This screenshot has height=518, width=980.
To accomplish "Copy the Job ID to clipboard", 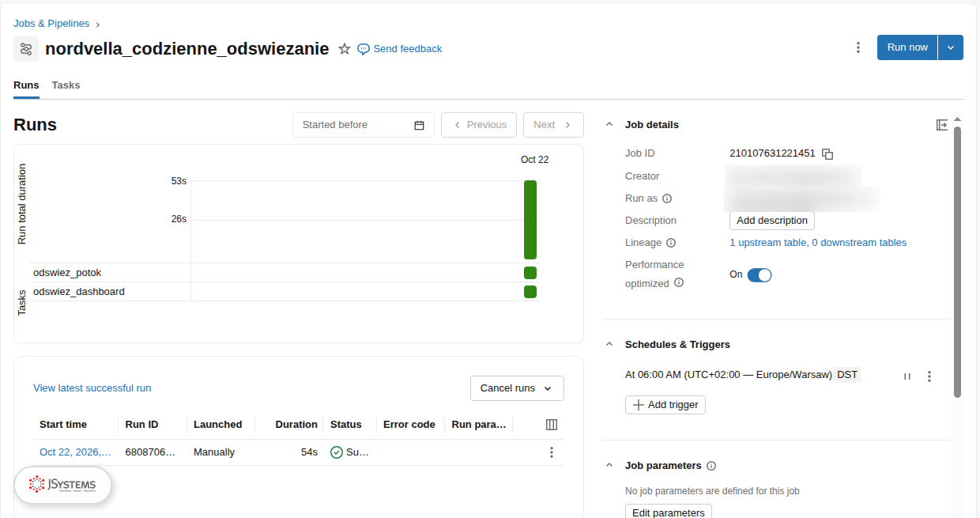I will pyautogui.click(x=827, y=153).
